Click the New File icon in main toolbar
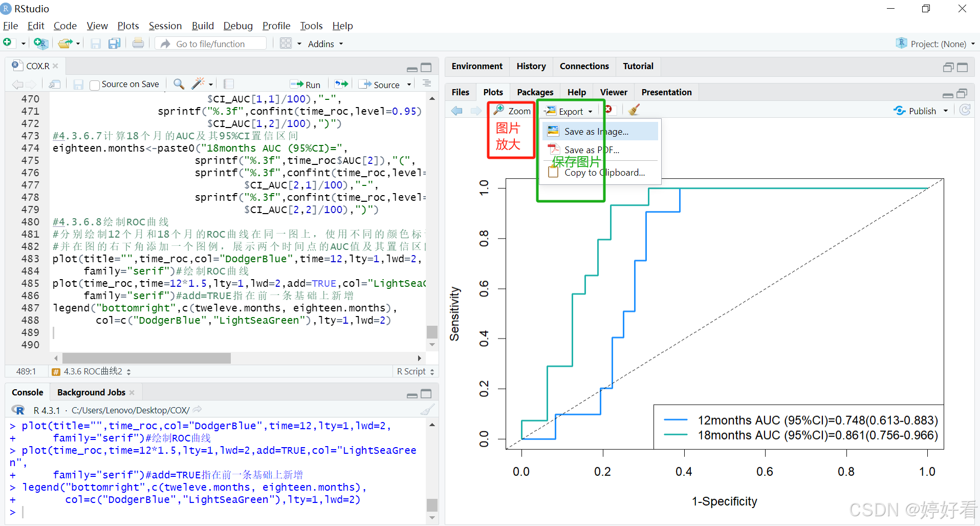Image resolution: width=980 pixels, height=526 pixels. tap(8, 43)
